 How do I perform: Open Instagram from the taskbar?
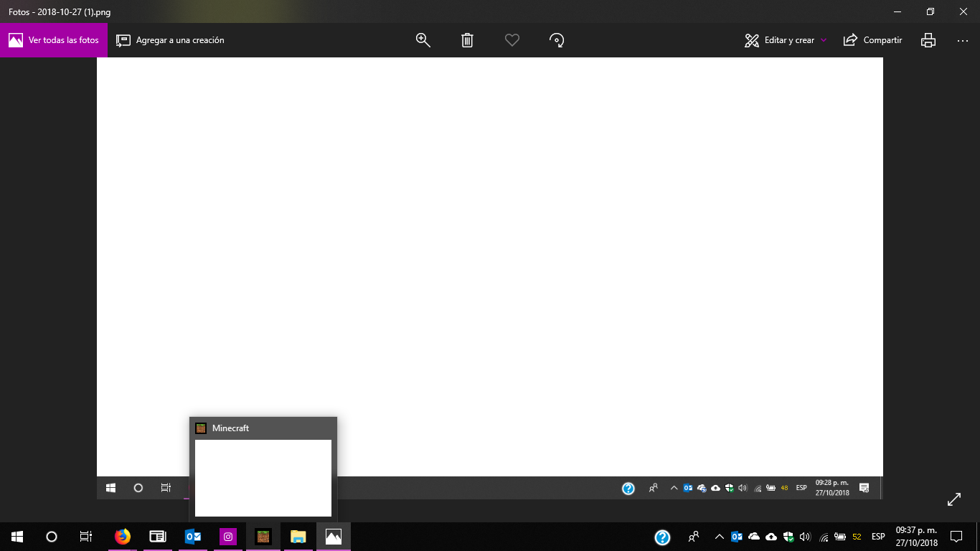point(228,536)
